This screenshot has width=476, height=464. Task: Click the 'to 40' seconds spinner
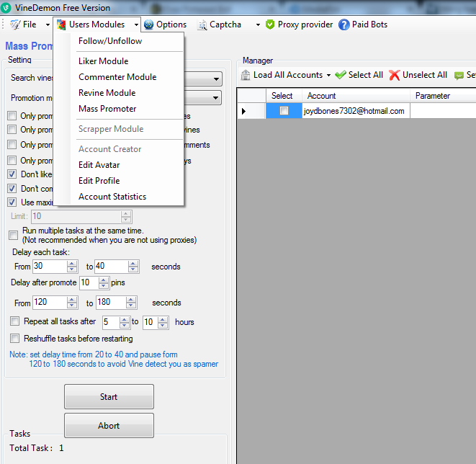pos(117,267)
